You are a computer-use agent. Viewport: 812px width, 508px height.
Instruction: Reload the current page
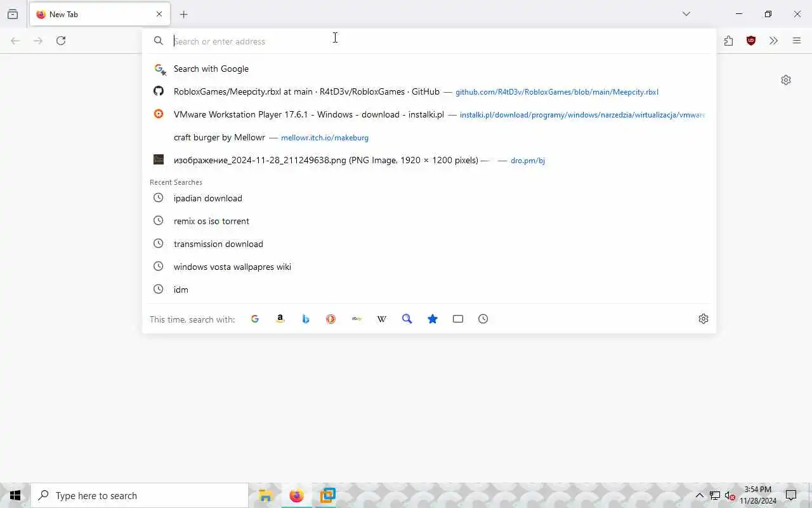click(x=61, y=41)
